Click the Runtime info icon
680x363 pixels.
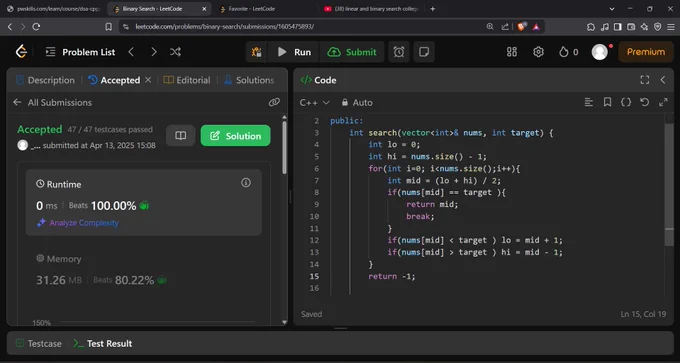pos(246,183)
